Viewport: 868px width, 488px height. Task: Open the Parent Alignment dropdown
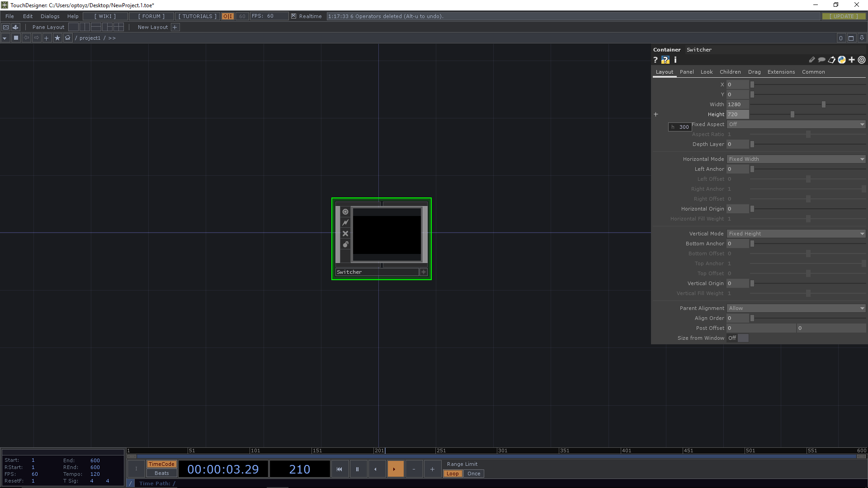[x=796, y=308]
